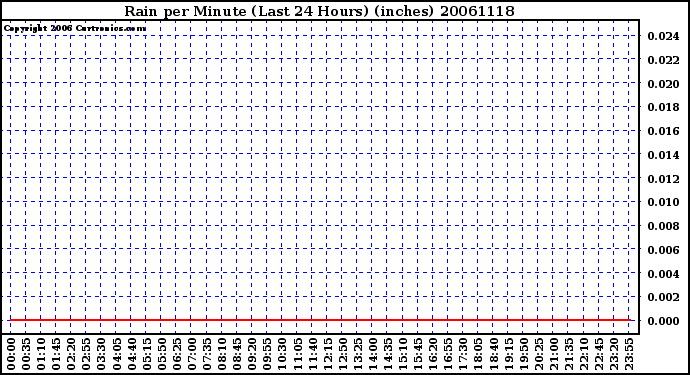This screenshot has width=690, height=375.
Task: Click the 07:00 time label
Action: 192,354
